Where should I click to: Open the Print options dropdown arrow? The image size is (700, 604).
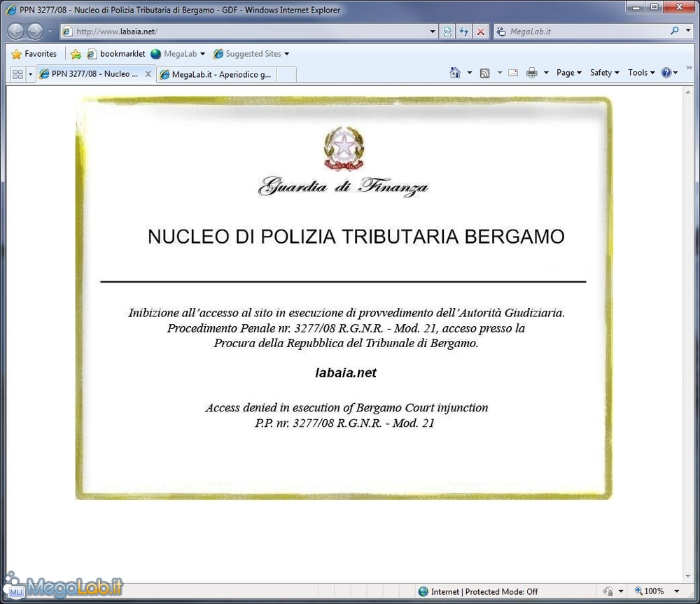tap(546, 73)
